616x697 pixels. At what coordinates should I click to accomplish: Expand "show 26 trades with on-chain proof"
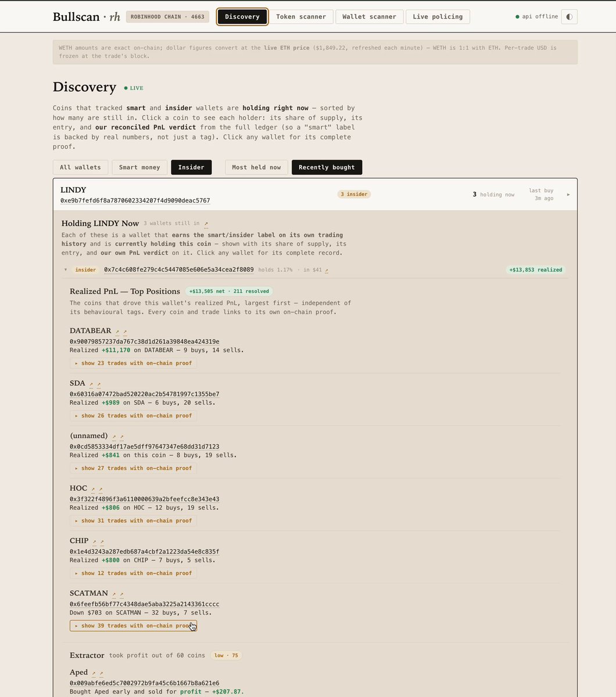(x=133, y=415)
